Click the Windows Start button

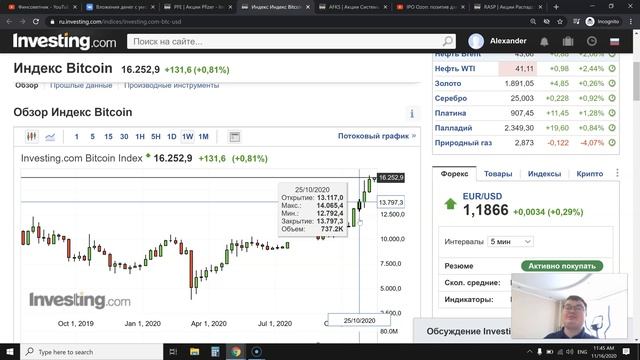pyautogui.click(x=10, y=351)
